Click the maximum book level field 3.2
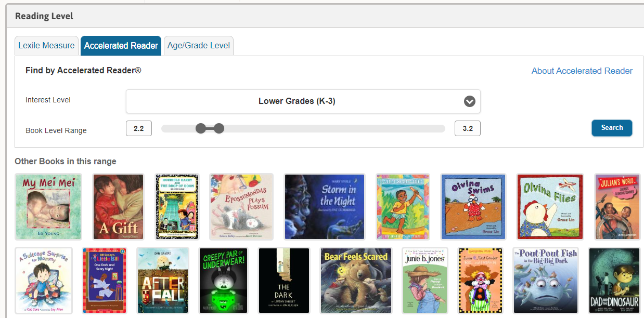Image resolution: width=644 pixels, height=318 pixels. pyautogui.click(x=468, y=128)
